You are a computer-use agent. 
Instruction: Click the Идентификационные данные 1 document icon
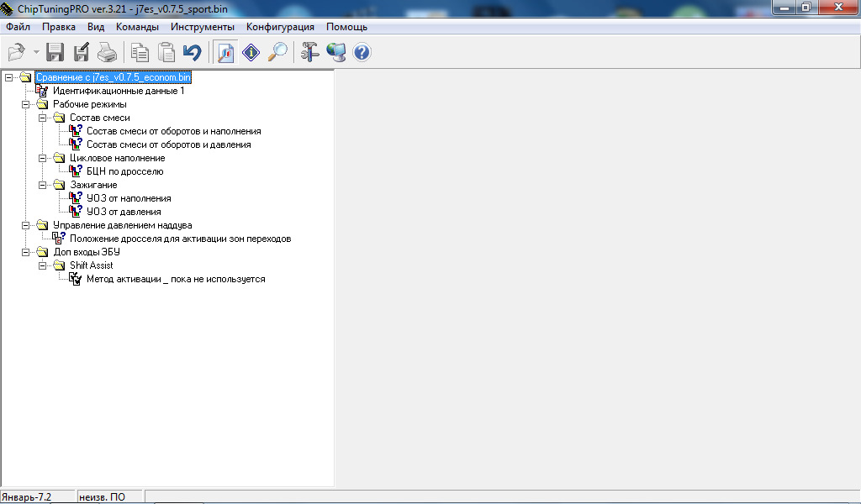click(x=42, y=91)
